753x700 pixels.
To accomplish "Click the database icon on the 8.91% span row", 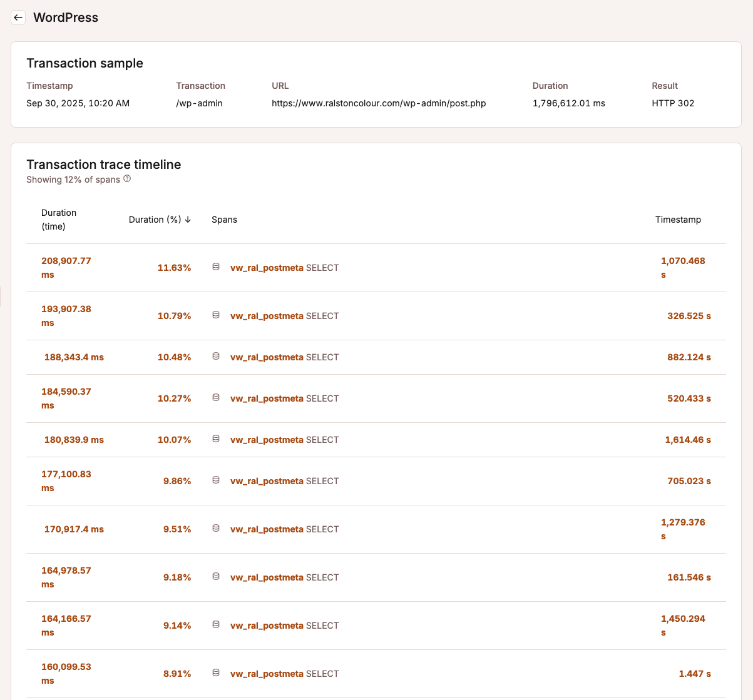I will click(216, 673).
